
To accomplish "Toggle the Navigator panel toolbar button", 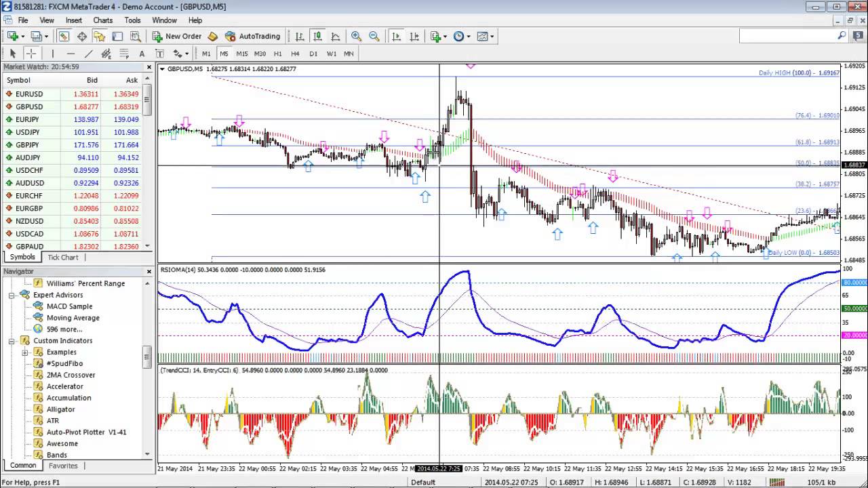I will [x=99, y=36].
